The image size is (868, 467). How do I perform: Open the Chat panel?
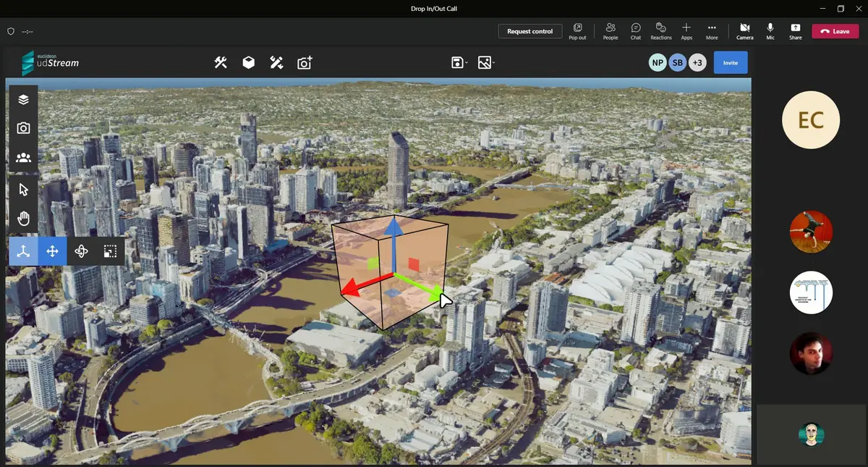point(636,31)
